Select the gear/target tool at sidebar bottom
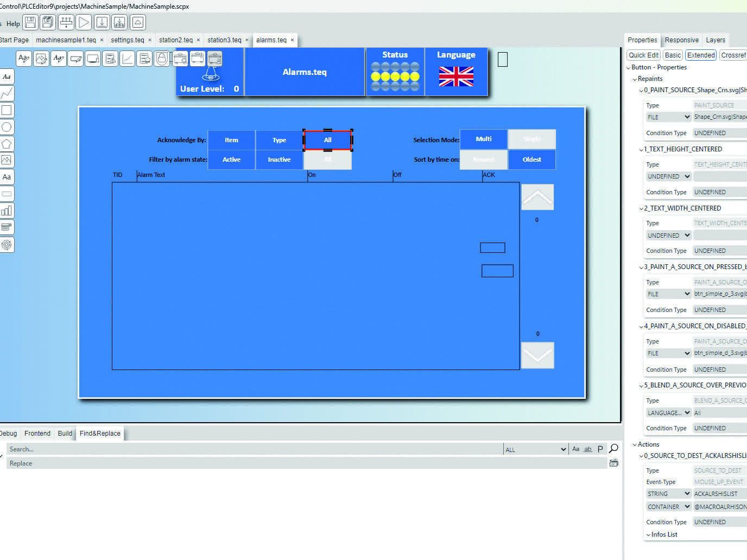The height and width of the screenshot is (560, 747). click(7, 245)
